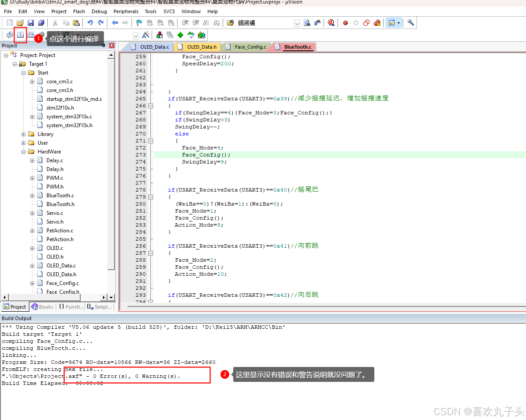The height and width of the screenshot is (420, 526).
Task: Kill all breakpoints in current target
Action: click(377, 23)
